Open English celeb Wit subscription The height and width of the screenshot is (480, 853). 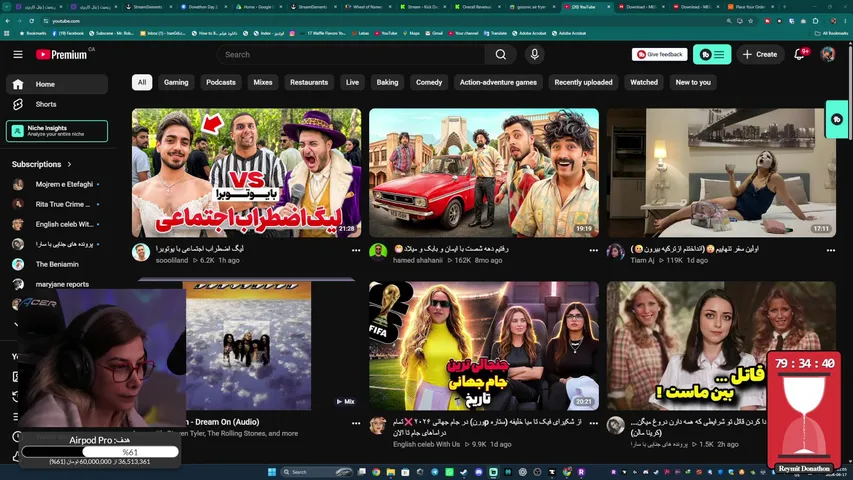57,224
